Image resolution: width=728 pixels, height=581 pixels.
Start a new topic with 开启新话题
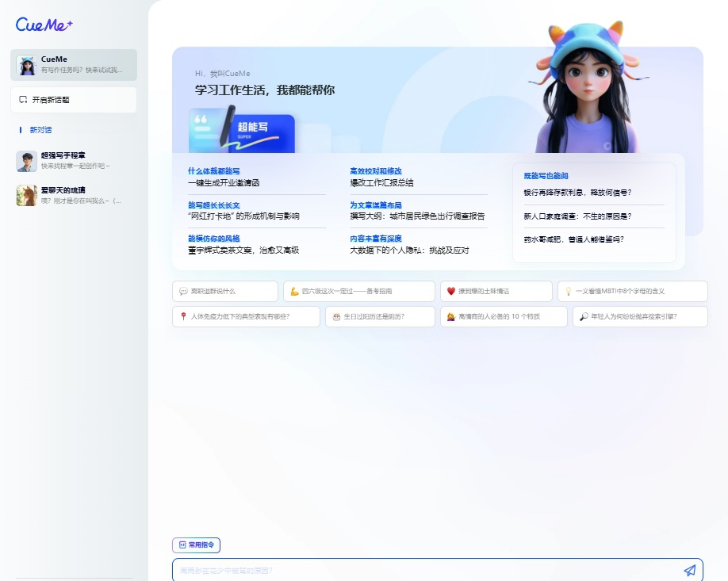(74, 100)
